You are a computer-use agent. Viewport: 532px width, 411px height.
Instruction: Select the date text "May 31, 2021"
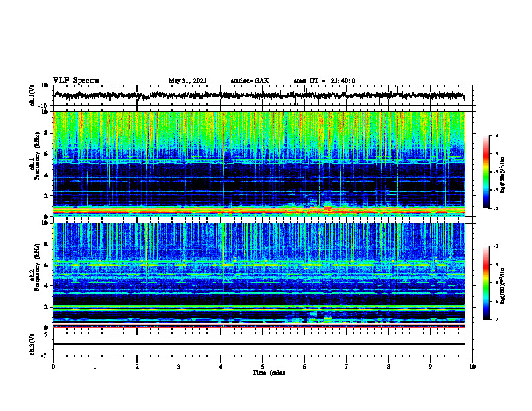187,81
